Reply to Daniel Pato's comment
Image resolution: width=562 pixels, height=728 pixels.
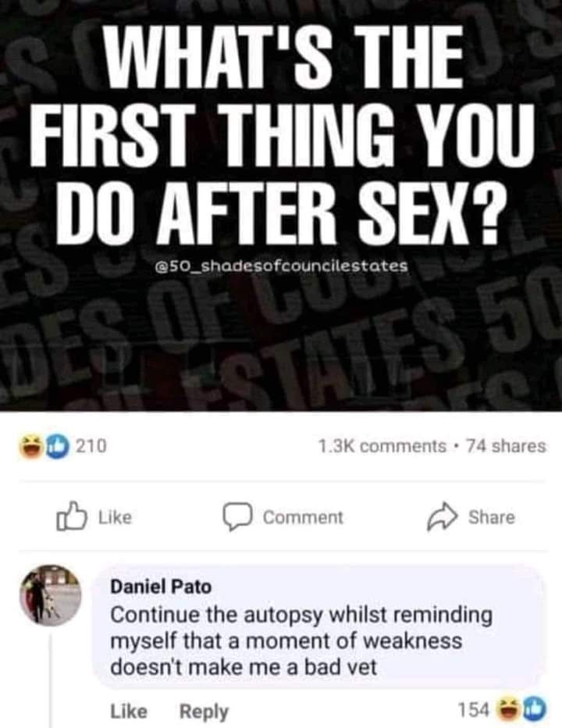click(205, 712)
